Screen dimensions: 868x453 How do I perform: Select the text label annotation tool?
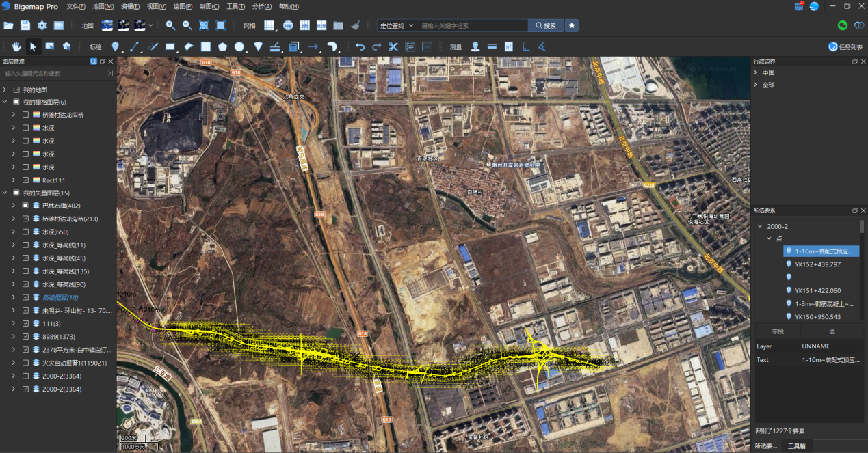click(x=293, y=46)
